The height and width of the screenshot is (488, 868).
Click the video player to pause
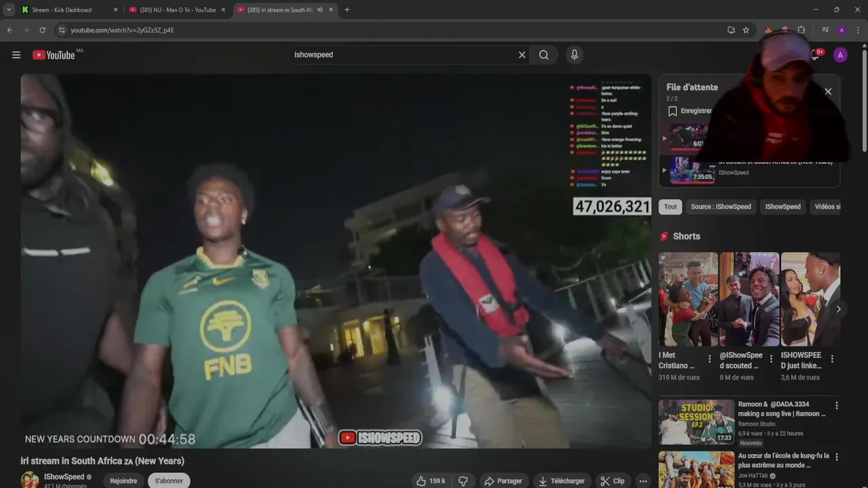pyautogui.click(x=336, y=261)
